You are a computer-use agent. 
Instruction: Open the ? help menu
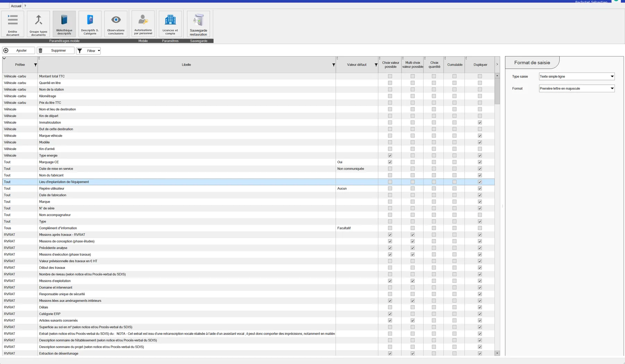click(x=25, y=6)
